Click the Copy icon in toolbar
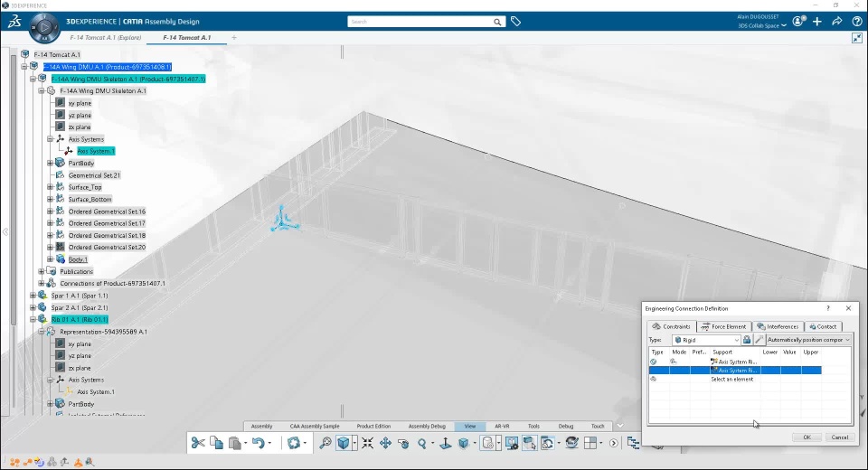This screenshot has width=868, height=470. [x=216, y=443]
